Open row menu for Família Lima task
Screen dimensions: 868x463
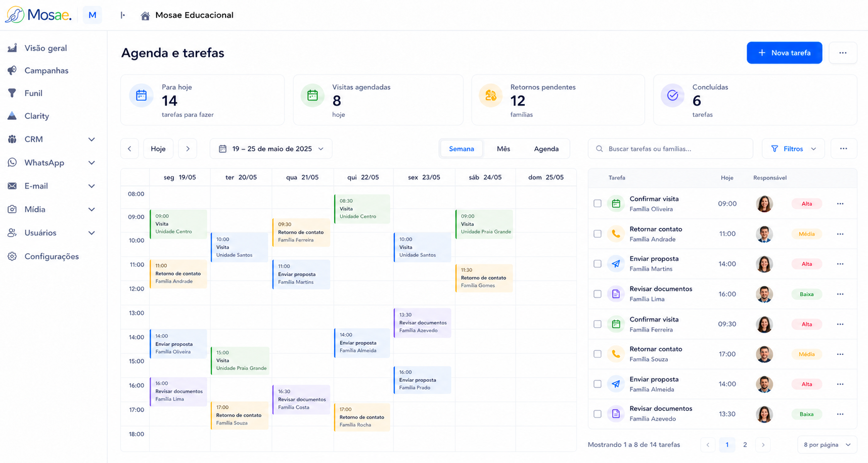(840, 294)
